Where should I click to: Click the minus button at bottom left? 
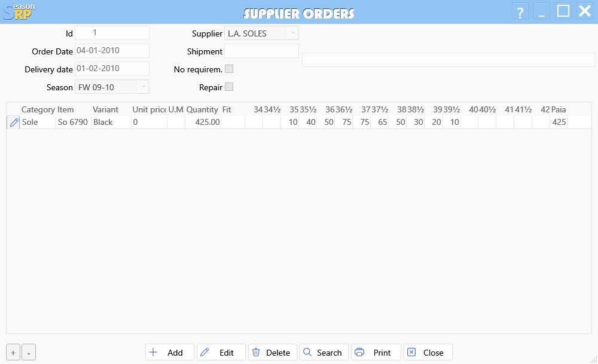[29, 353]
